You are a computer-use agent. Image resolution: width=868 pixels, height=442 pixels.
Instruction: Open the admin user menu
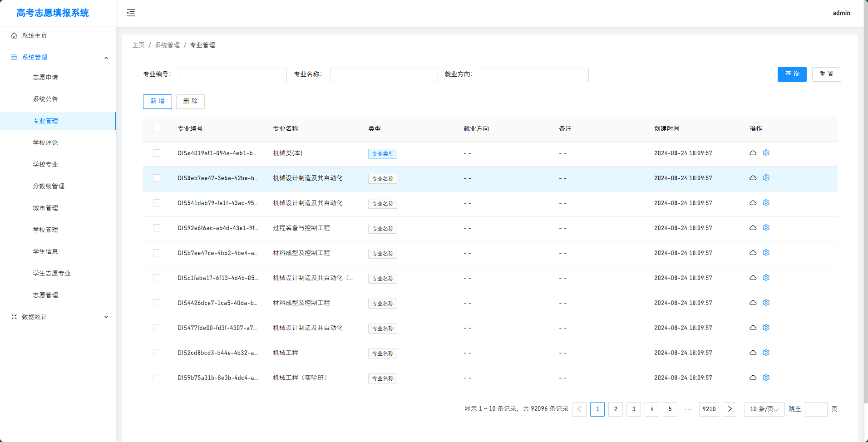point(841,13)
